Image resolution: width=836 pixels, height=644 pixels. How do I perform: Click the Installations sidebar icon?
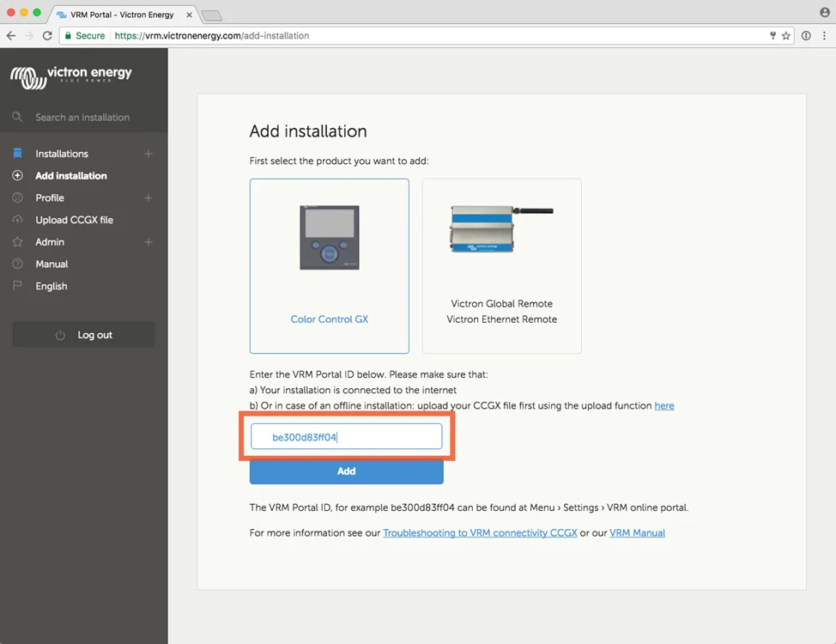pyautogui.click(x=17, y=153)
